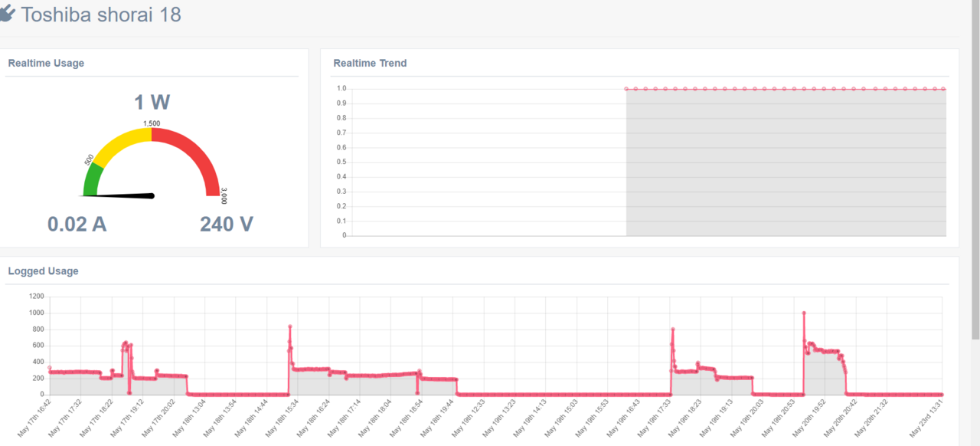Click the plug icon beside Toshiba shorai 18
Image resolution: width=980 pixels, height=446 pixels.
[7, 13]
